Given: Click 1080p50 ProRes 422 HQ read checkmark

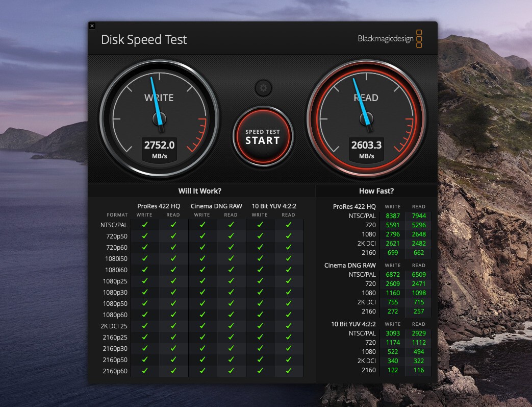Looking at the screenshot, I should click(x=173, y=303).
